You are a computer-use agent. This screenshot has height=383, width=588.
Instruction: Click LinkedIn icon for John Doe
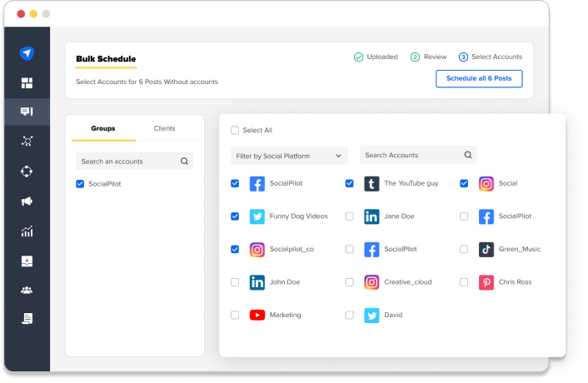point(257,282)
